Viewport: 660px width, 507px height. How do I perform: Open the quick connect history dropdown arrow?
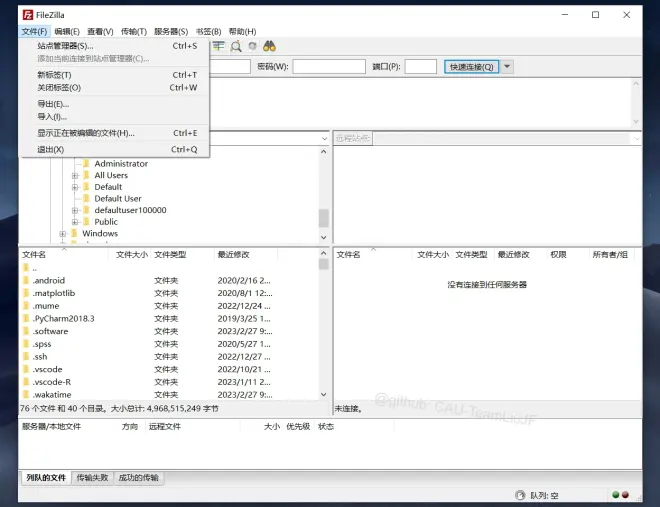507,66
